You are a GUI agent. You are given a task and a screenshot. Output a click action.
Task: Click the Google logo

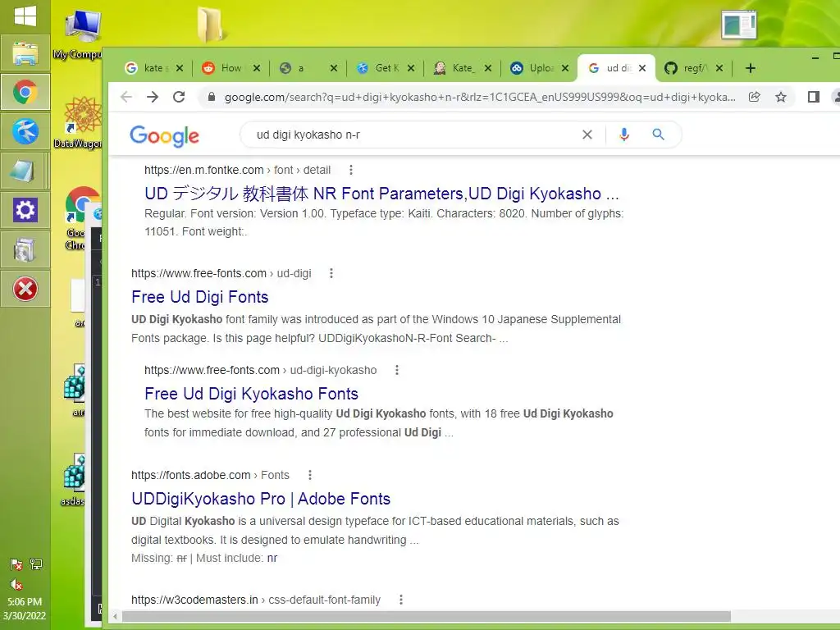164,136
